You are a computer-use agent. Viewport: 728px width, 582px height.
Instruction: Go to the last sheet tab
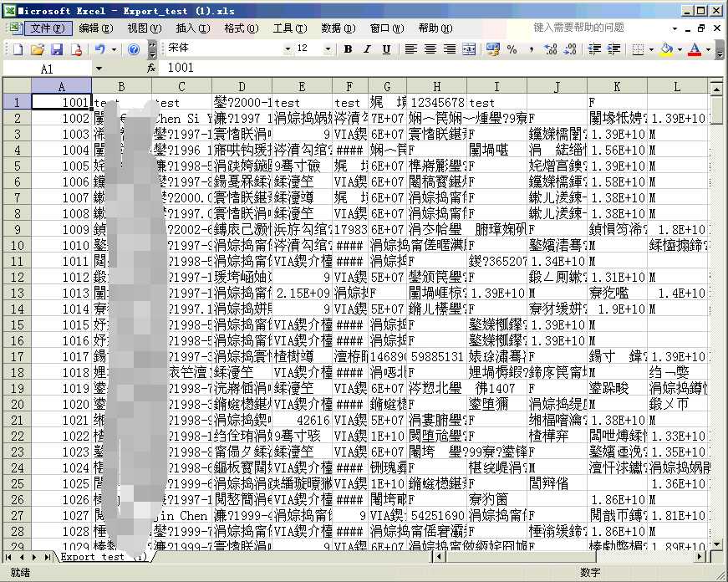tap(48, 556)
